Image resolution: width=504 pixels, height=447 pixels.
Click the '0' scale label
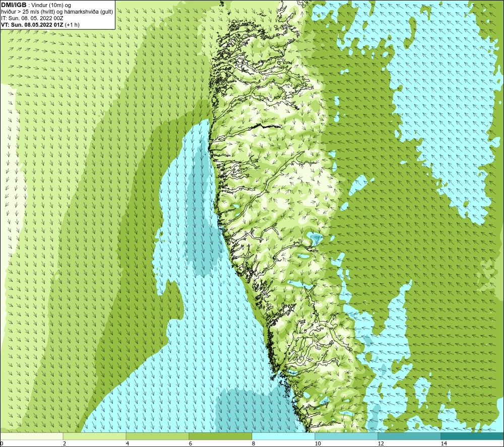pos(2,443)
